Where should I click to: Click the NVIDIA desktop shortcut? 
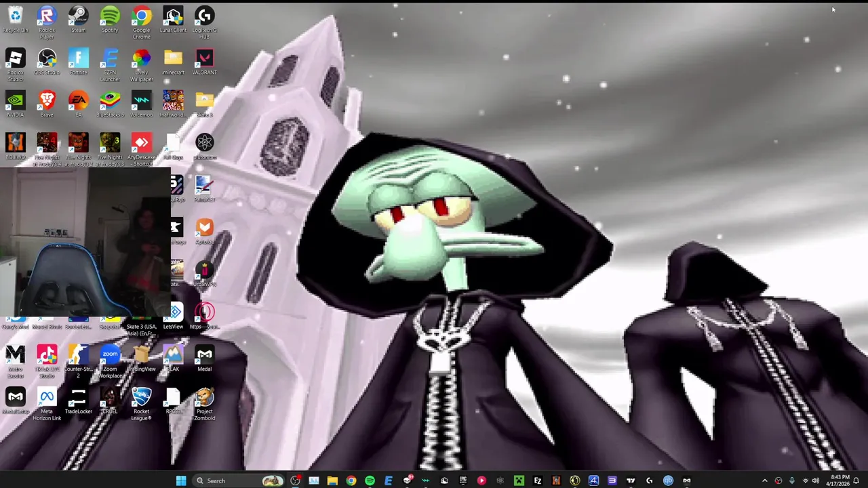pos(15,104)
